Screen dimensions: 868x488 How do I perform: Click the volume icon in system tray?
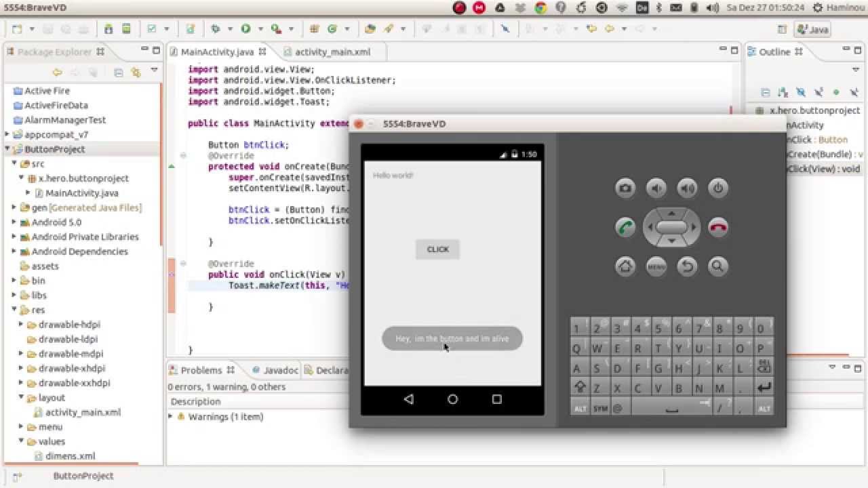tap(713, 8)
